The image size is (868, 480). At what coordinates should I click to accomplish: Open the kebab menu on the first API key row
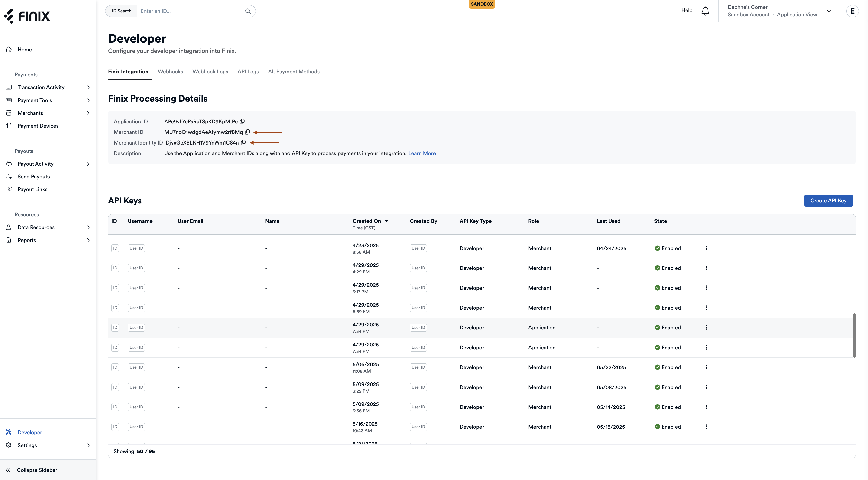(706, 248)
